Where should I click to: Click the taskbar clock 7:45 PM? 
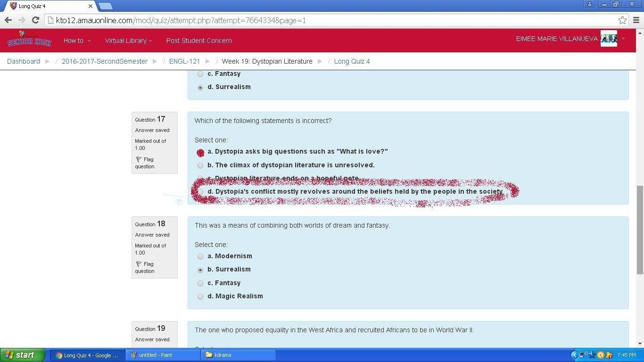click(626, 355)
